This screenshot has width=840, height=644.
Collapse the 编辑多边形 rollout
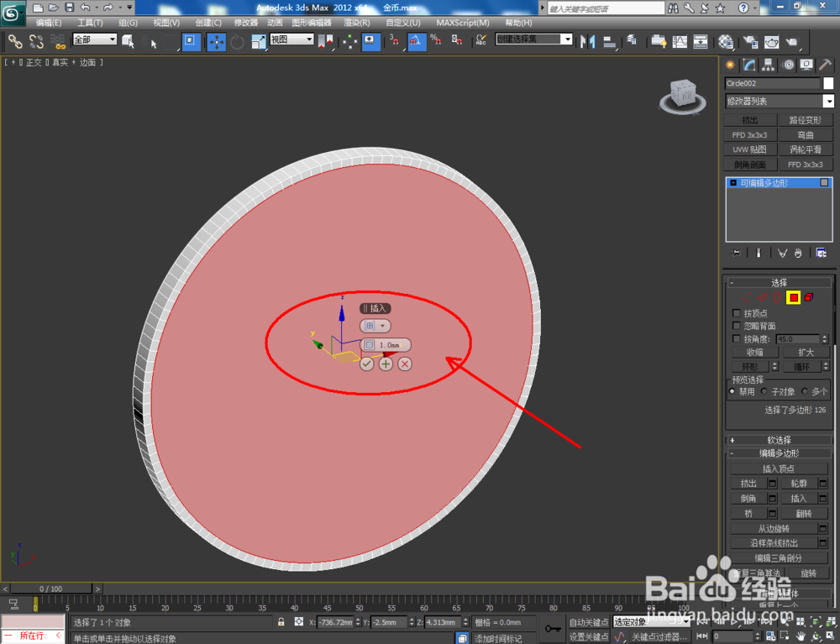tap(779, 453)
